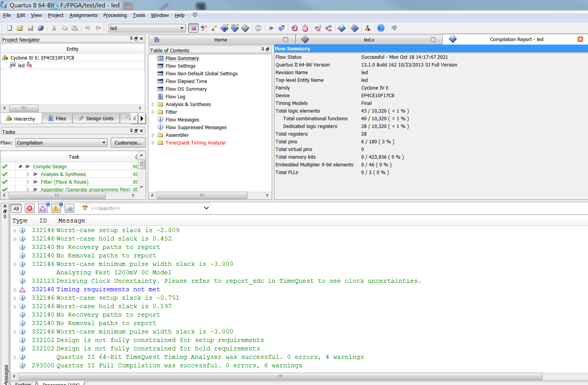Open the Processing menu
Image resolution: width=588 pixels, height=385 pixels.
tap(115, 15)
